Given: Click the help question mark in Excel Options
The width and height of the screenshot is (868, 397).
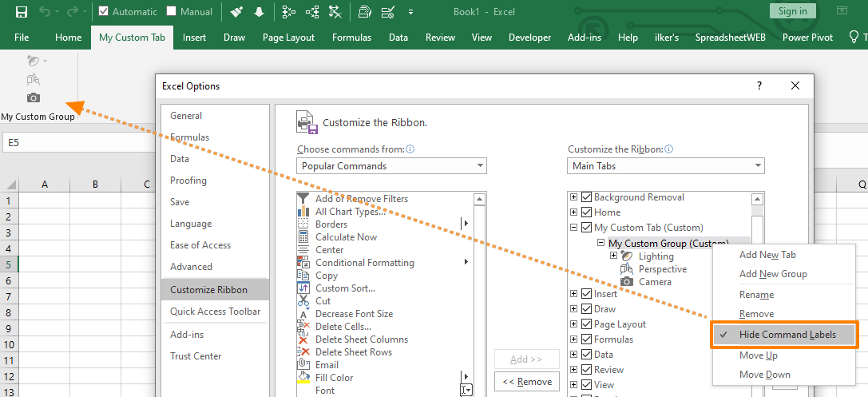Looking at the screenshot, I should pos(759,85).
